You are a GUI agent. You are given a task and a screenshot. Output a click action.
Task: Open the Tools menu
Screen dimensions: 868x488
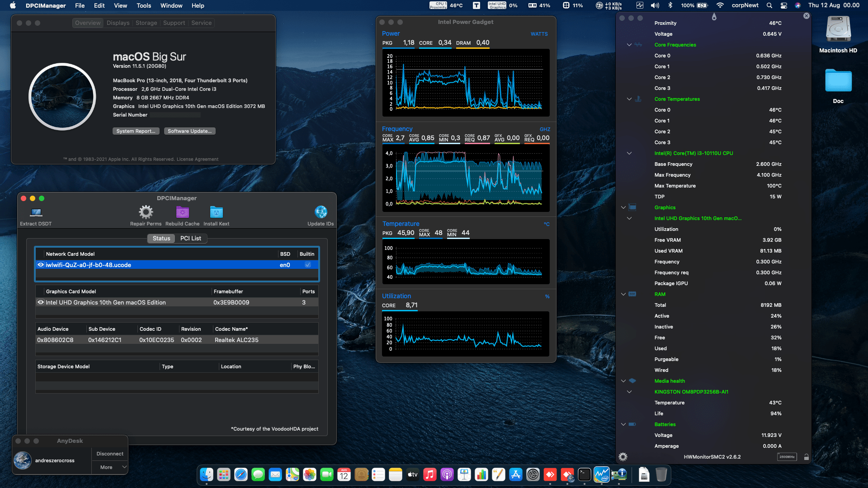coord(144,5)
